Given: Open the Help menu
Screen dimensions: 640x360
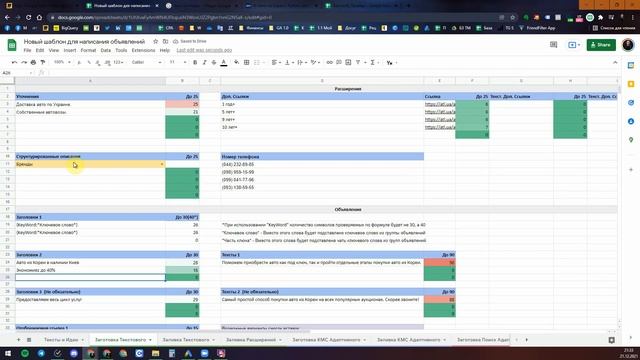Looking at the screenshot, I should 164,50.
